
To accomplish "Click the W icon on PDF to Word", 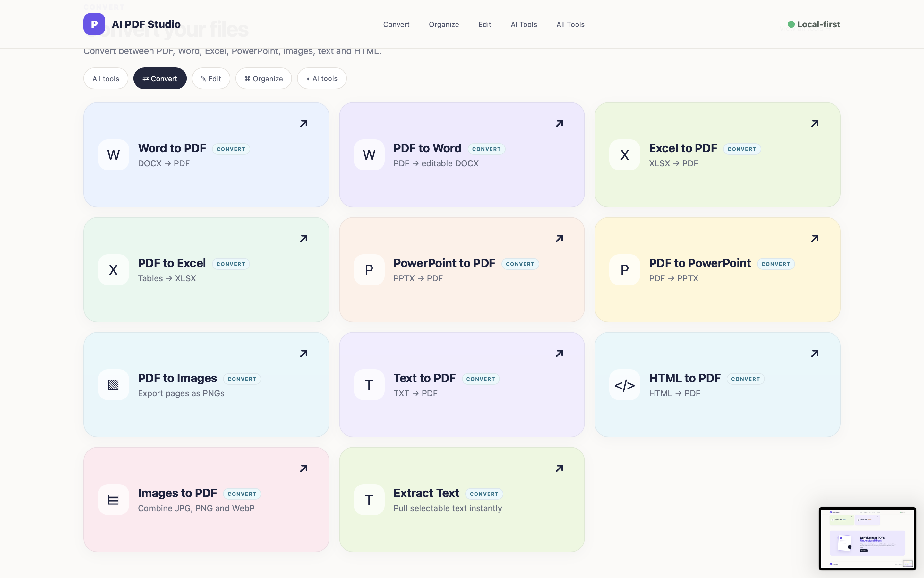I will pyautogui.click(x=369, y=155).
